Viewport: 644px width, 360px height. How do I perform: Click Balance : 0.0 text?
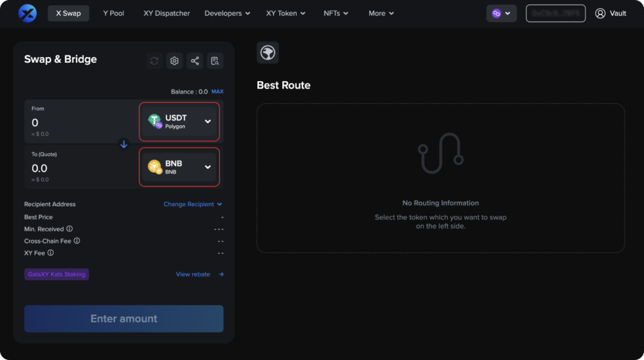coord(189,92)
